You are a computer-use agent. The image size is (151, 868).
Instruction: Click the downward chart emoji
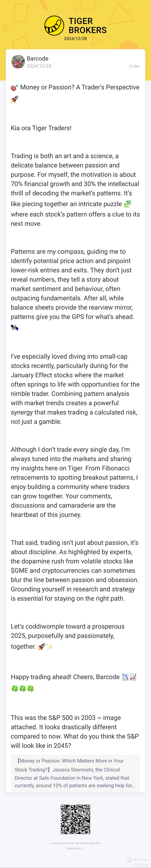[125, 677]
